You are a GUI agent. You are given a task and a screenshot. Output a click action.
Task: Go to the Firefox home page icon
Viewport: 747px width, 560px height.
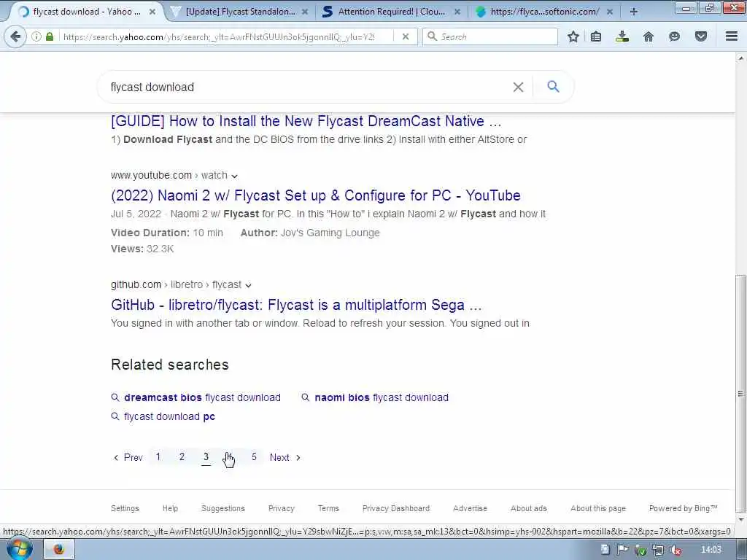pyautogui.click(x=648, y=36)
